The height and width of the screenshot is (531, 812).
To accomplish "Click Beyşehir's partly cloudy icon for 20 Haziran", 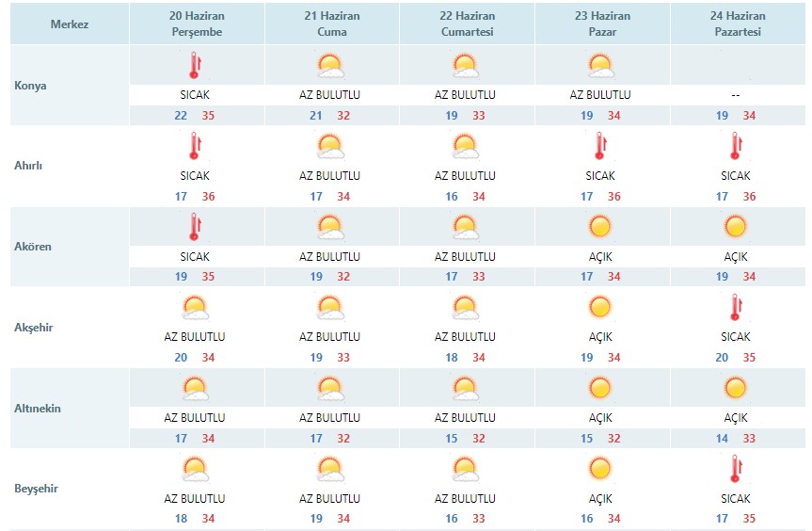I will coord(195,469).
